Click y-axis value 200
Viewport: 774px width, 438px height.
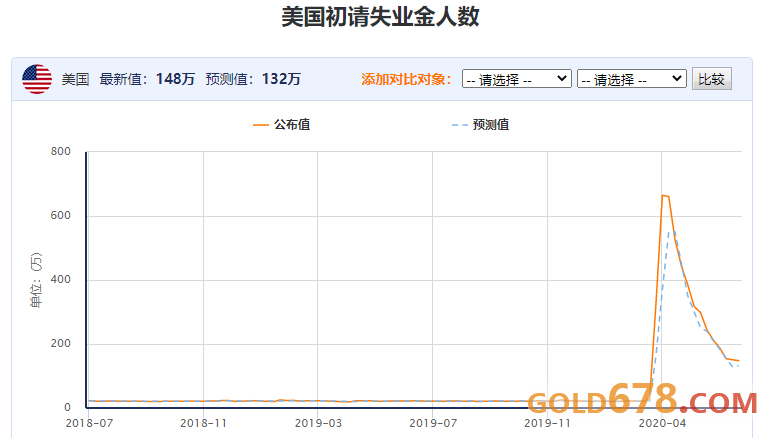click(x=61, y=344)
